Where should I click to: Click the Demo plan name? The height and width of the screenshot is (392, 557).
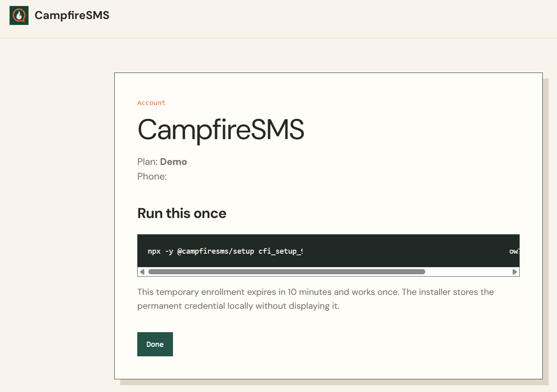coord(173,162)
